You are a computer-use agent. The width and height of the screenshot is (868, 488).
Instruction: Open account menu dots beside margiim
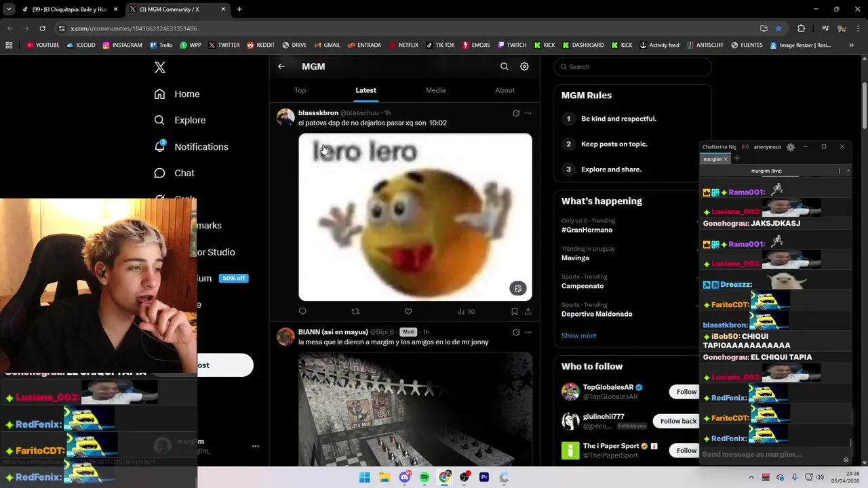(256, 446)
